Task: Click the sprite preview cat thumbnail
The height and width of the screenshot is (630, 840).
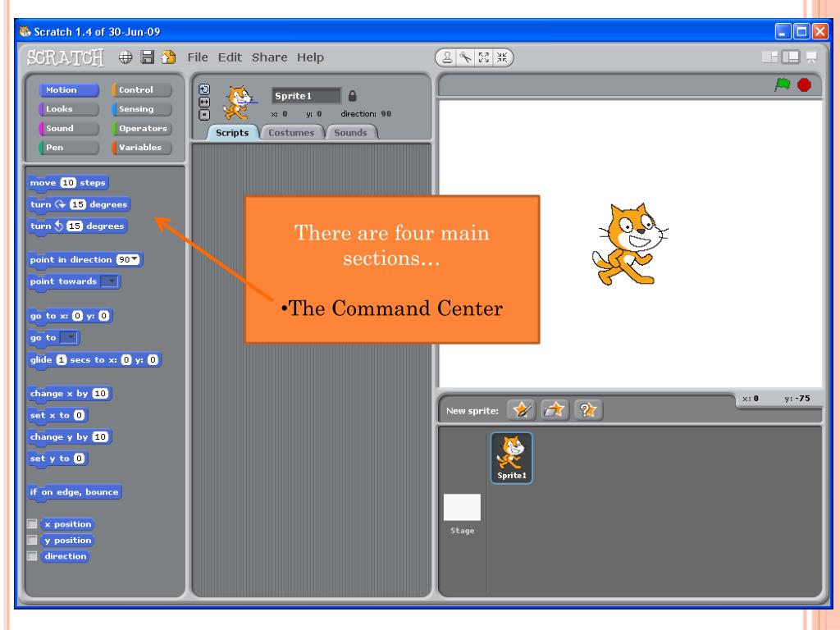Action: tap(239, 103)
